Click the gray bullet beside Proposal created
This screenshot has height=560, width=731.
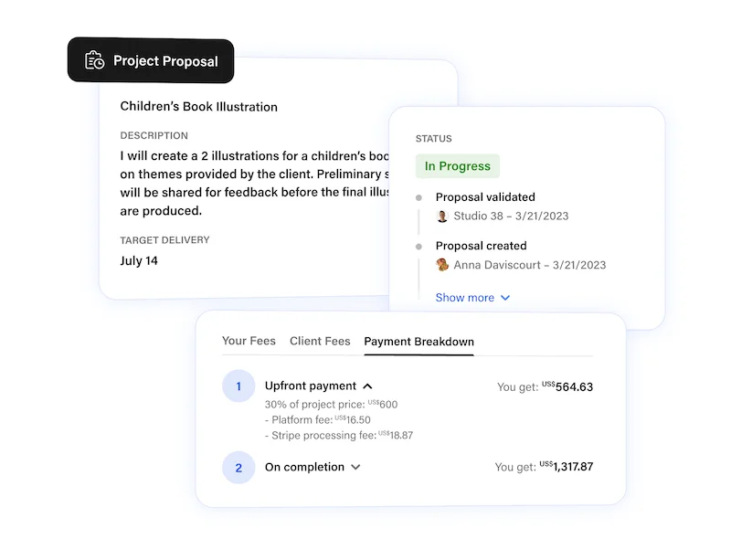click(418, 245)
